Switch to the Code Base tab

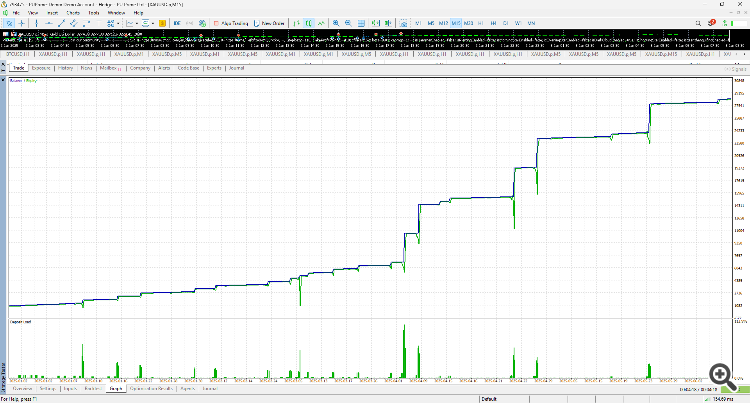[188, 68]
